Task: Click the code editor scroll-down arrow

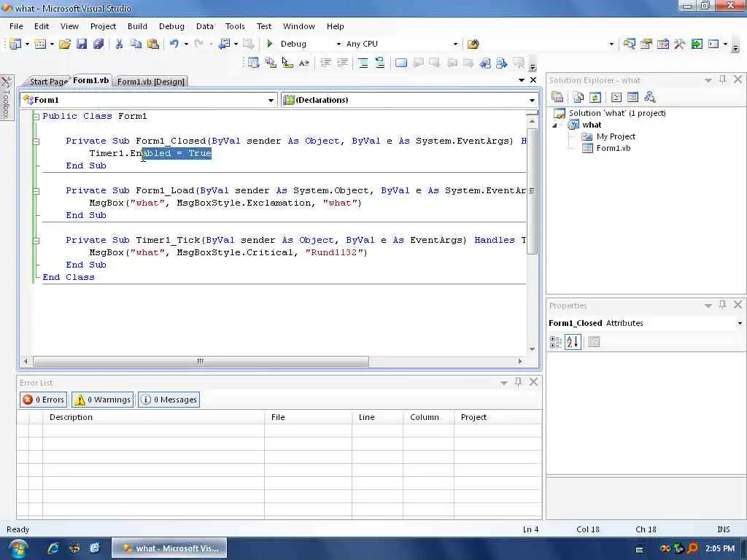Action: tap(532, 349)
